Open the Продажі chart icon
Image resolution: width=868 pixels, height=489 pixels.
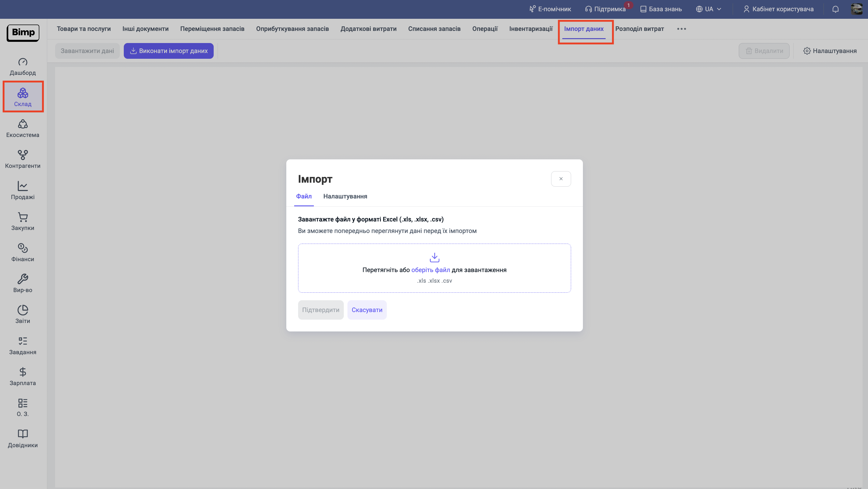[x=23, y=186]
